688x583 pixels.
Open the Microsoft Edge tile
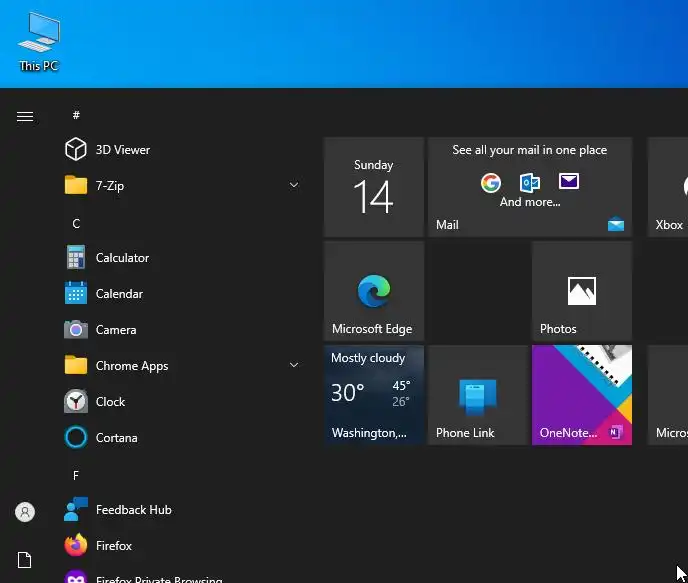tap(374, 291)
